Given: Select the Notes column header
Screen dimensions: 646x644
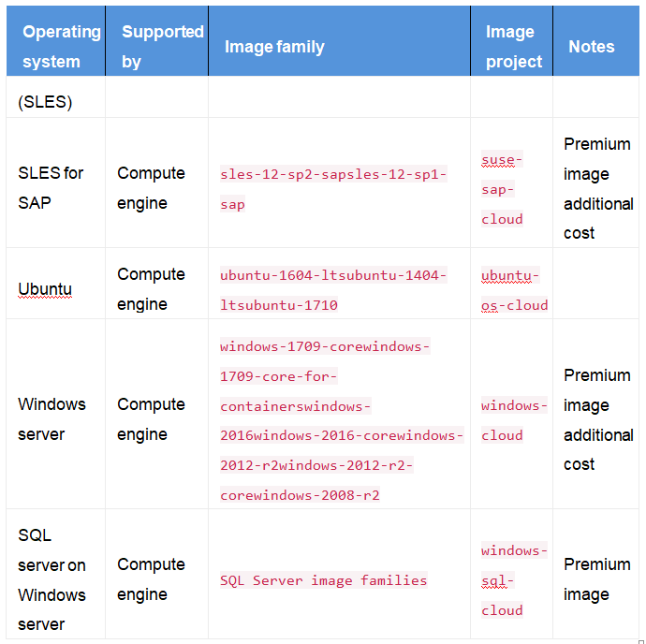Looking at the screenshot, I should [x=591, y=46].
